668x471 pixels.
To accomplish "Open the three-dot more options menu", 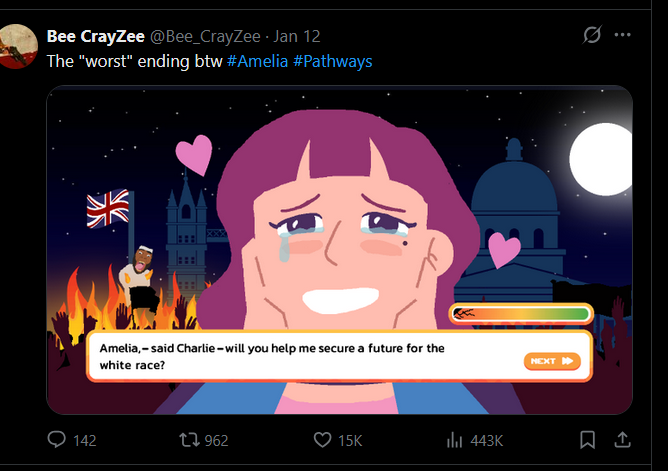I will 623,36.
